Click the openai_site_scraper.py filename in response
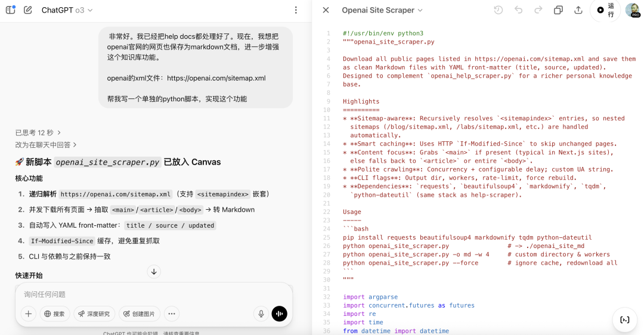The image size is (644, 335). coord(107,162)
